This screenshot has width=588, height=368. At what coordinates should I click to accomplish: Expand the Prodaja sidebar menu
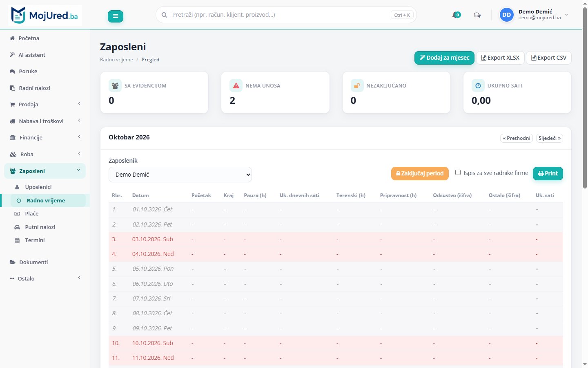(45, 104)
